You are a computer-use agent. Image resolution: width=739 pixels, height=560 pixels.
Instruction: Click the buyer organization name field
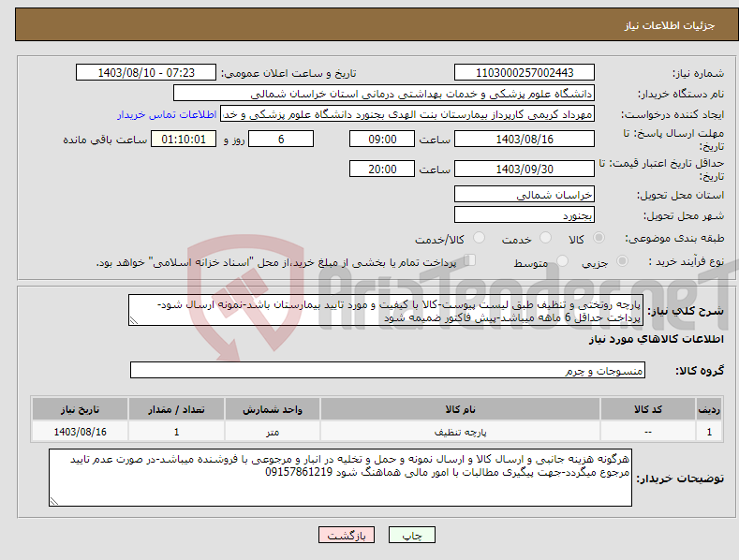tap(384, 93)
